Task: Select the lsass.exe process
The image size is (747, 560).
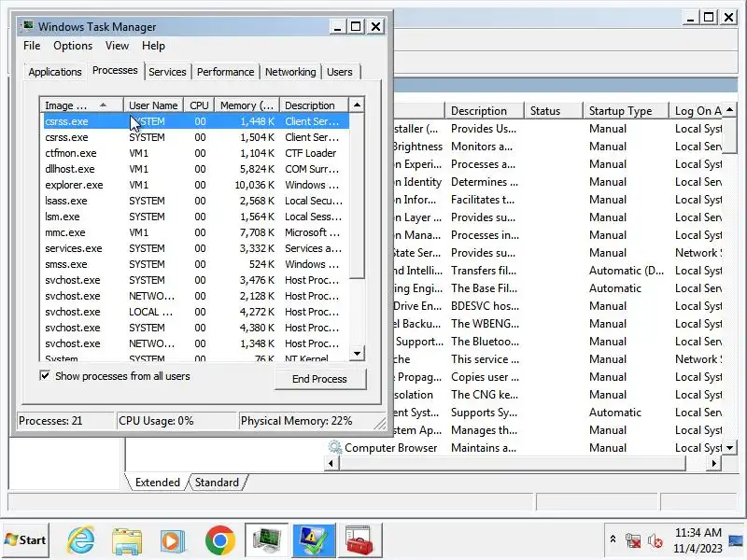Action: click(x=196, y=201)
